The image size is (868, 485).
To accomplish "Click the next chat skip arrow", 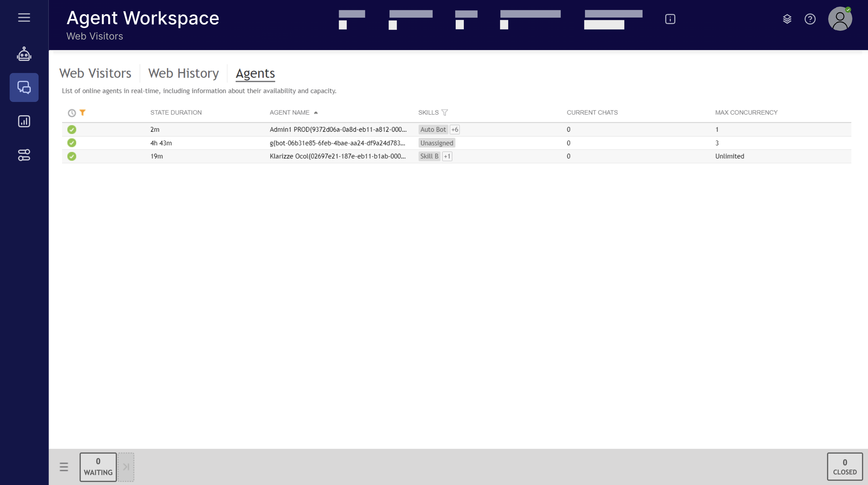I will [x=126, y=467].
